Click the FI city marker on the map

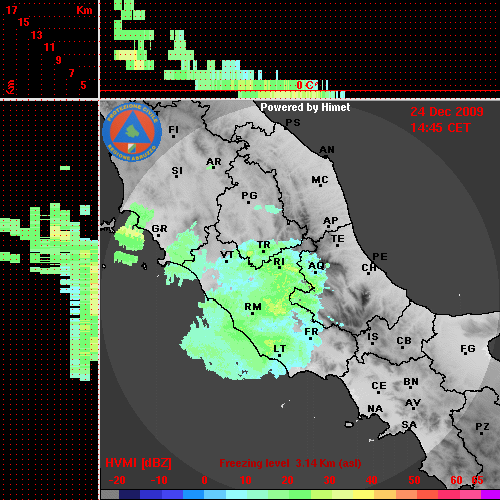pos(173,136)
